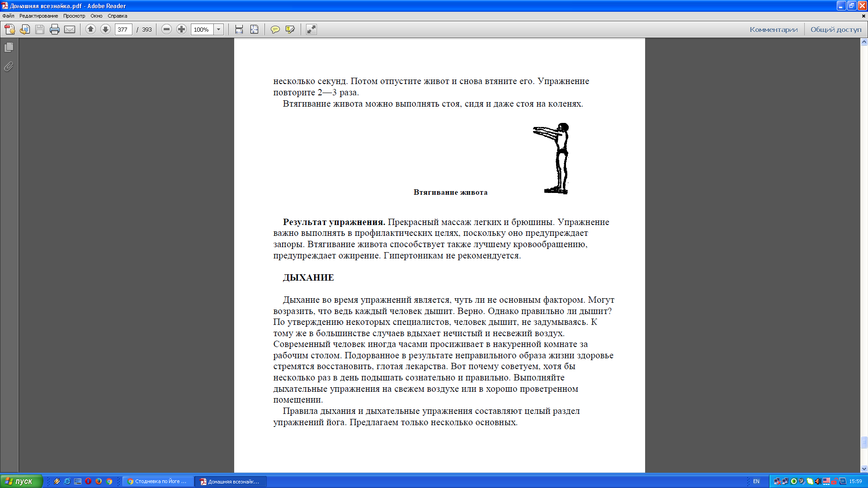Select the highlight text tool

pos(290,29)
